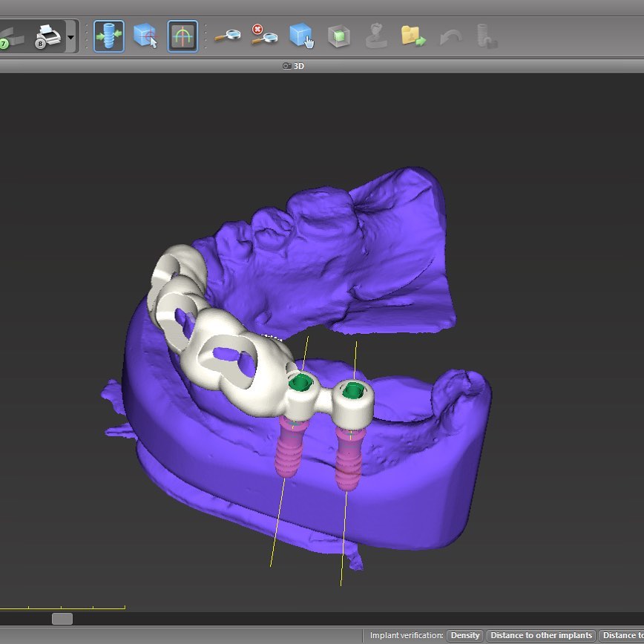Click the Density verification button
Viewport: 644px width, 644px height.
(x=465, y=635)
